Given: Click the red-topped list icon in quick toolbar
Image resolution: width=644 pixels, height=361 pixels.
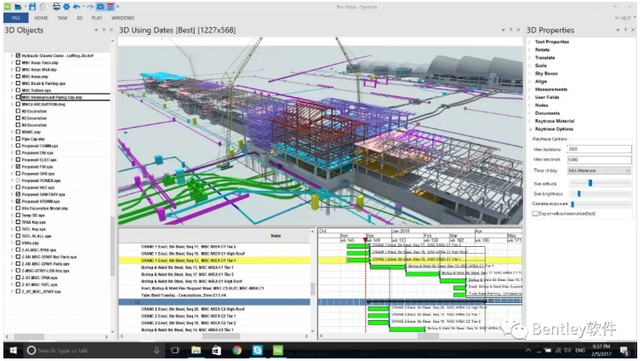Looking at the screenshot, I should pos(110,7).
